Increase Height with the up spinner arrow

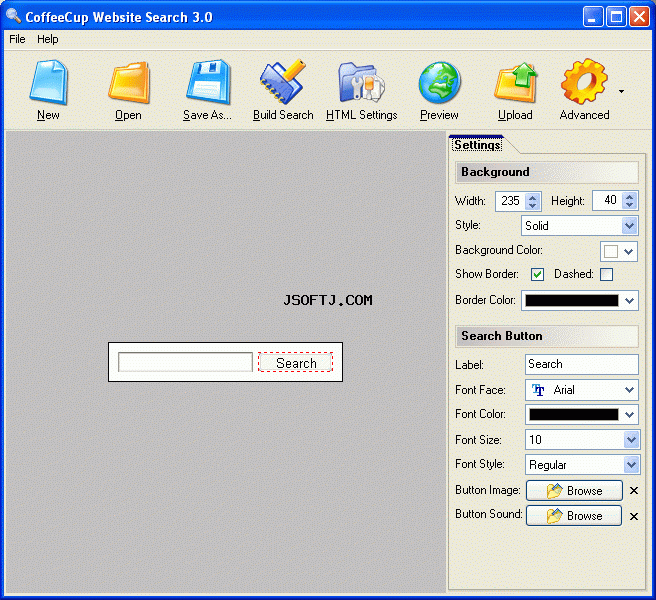[x=629, y=197]
